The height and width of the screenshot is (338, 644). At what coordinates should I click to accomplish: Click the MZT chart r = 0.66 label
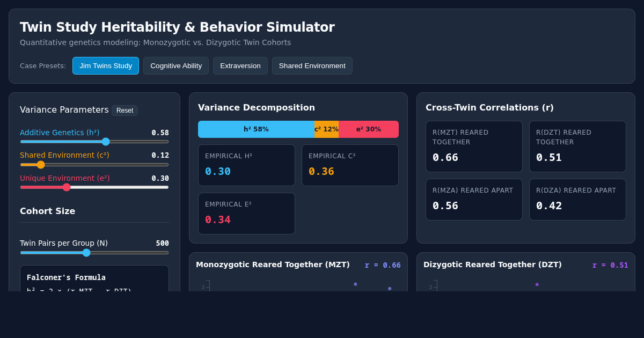coord(383,265)
